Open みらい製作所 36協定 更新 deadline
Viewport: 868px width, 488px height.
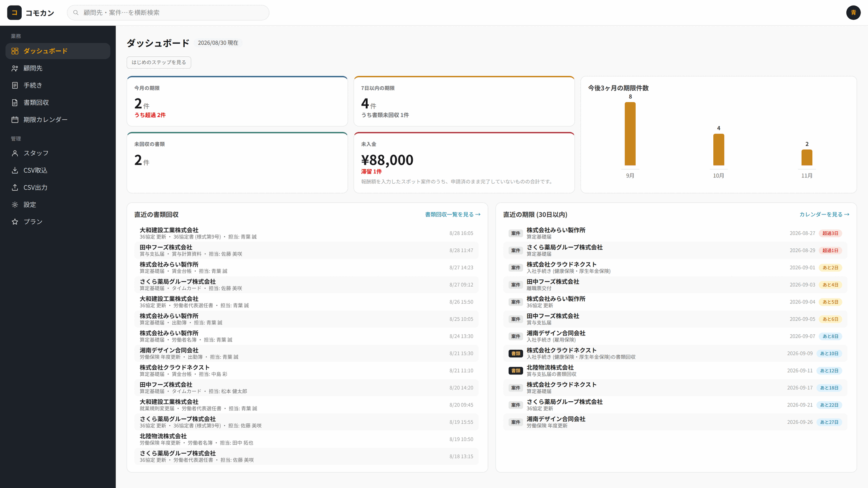coord(675,302)
